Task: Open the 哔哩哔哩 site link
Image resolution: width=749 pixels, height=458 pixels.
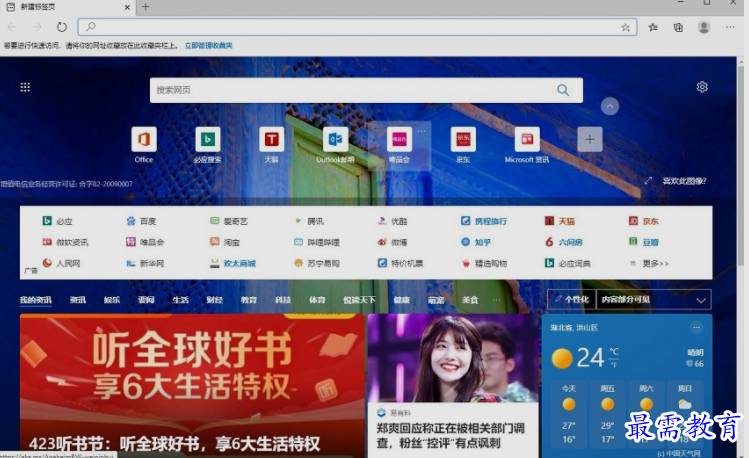Action: pos(317,242)
